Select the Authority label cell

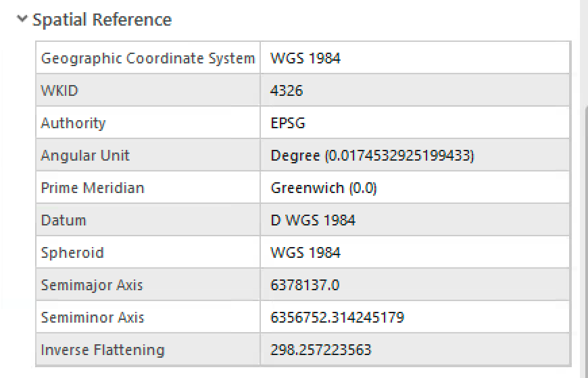pyautogui.click(x=73, y=123)
